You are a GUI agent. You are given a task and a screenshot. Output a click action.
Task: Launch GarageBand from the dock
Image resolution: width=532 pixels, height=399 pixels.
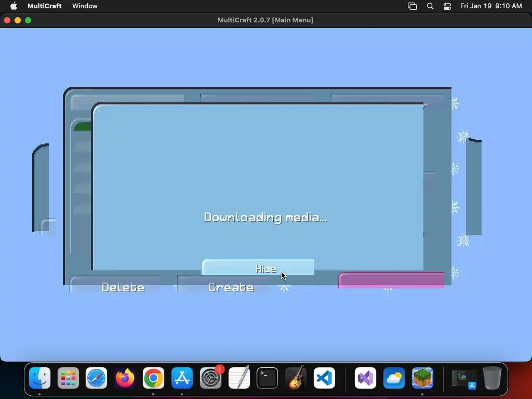coord(296,378)
